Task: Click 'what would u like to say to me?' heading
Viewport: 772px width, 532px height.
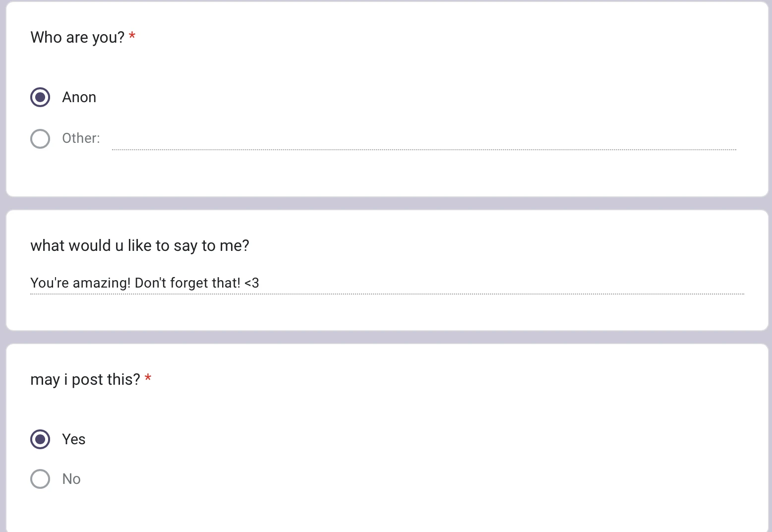Action: point(139,246)
